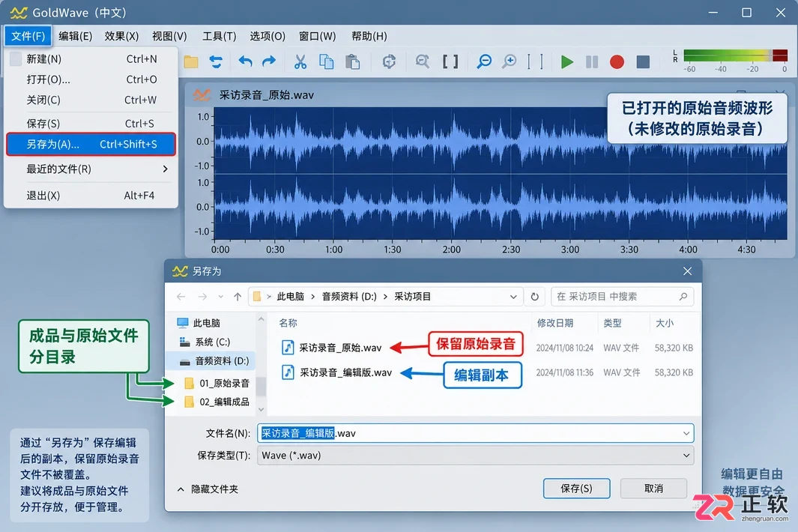Click the open folder toolbar icon
Viewport: 798px width, 532px height.
point(191,62)
